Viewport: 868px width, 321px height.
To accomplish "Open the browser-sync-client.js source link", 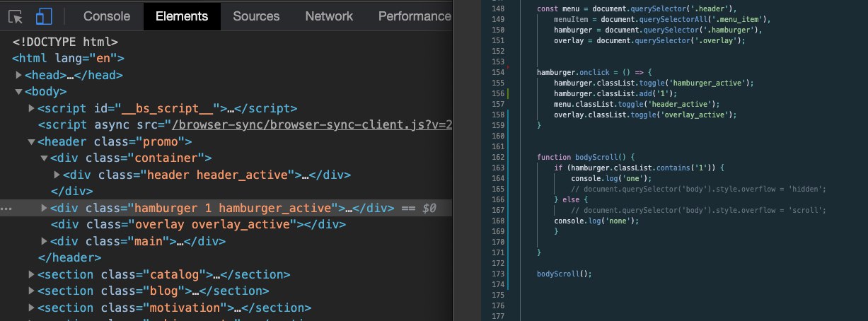I will [312, 125].
